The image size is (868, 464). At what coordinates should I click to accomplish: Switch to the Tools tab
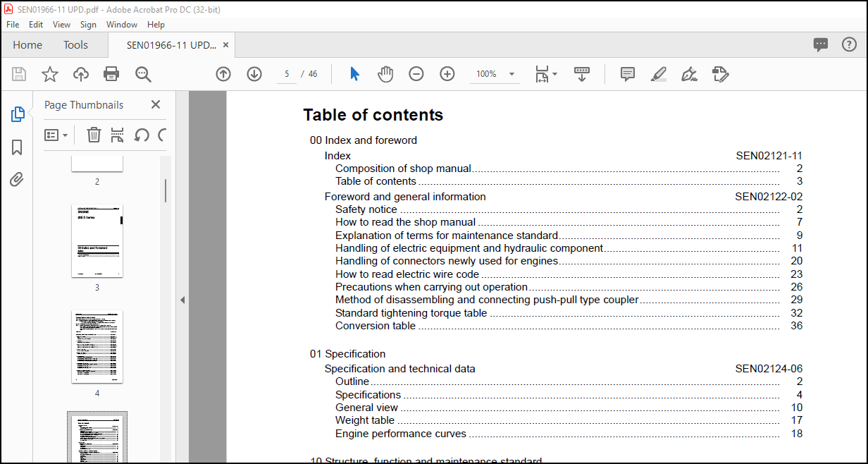tap(75, 44)
